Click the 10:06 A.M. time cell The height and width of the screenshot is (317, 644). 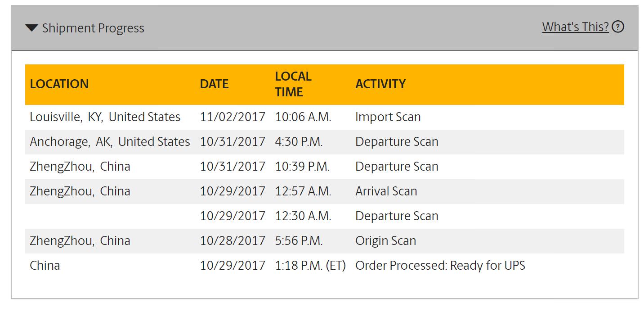pyautogui.click(x=303, y=117)
